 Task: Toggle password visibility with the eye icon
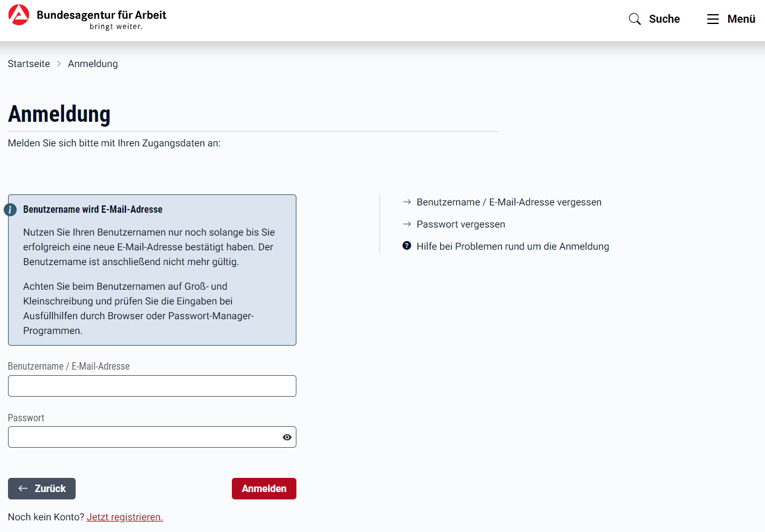tap(287, 437)
